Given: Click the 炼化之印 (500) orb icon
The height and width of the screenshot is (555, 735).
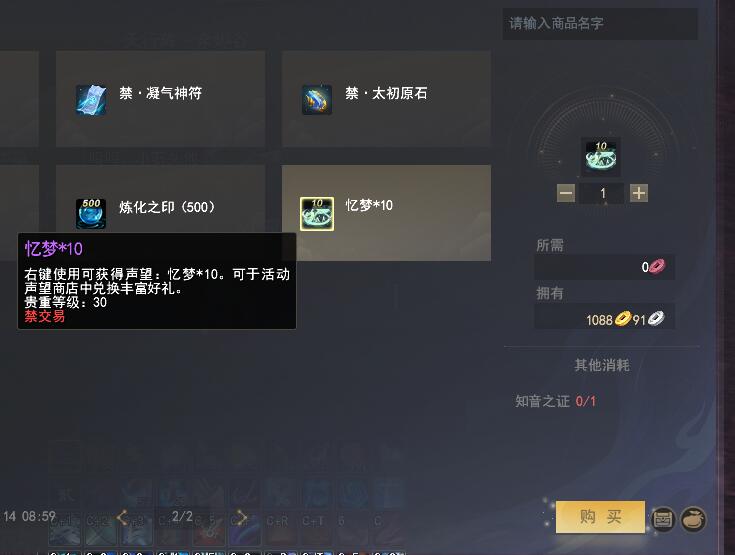Looking at the screenshot, I should point(91,213).
